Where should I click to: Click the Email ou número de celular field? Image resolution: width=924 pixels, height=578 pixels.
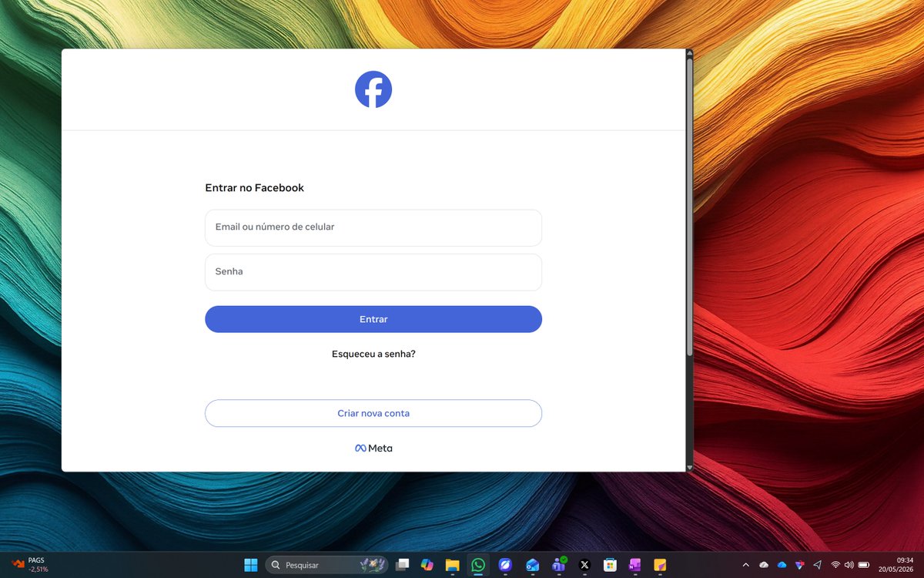click(x=373, y=227)
